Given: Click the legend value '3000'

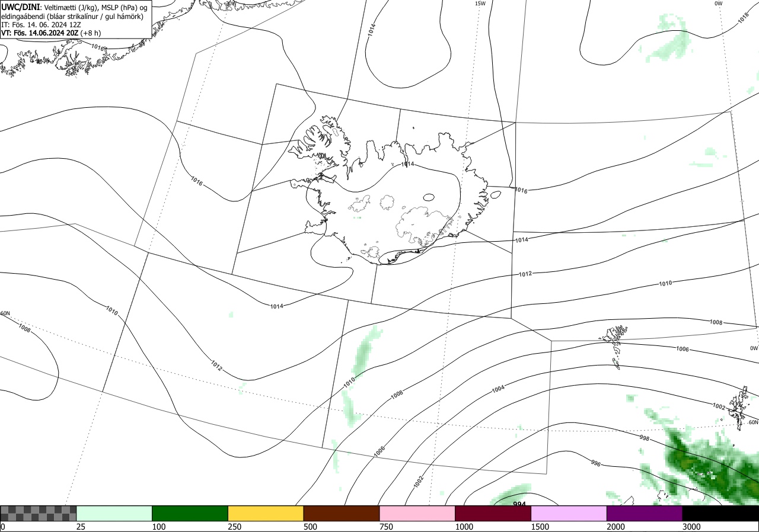Looking at the screenshot, I should [692, 527].
